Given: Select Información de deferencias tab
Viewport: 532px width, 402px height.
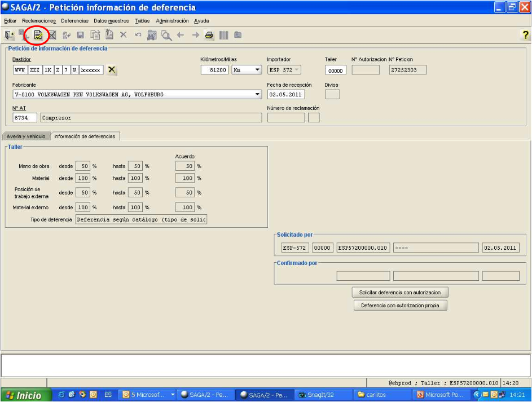Looking at the screenshot, I should pyautogui.click(x=85, y=136).
